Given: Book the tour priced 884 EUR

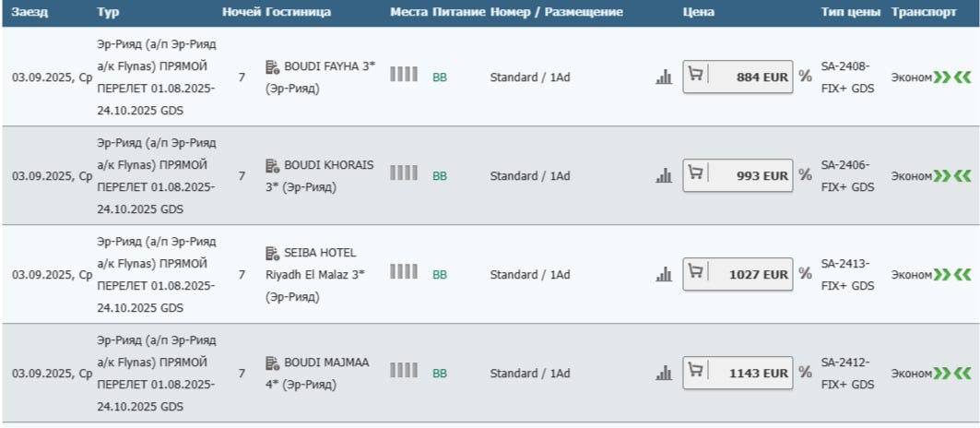Looking at the screenshot, I should coord(738,77).
